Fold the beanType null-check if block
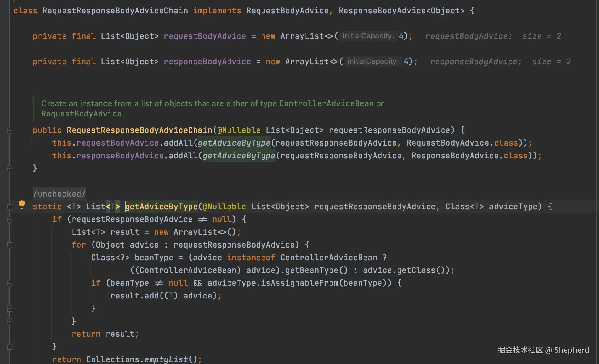The width and height of the screenshot is (599, 364). pos(10,284)
